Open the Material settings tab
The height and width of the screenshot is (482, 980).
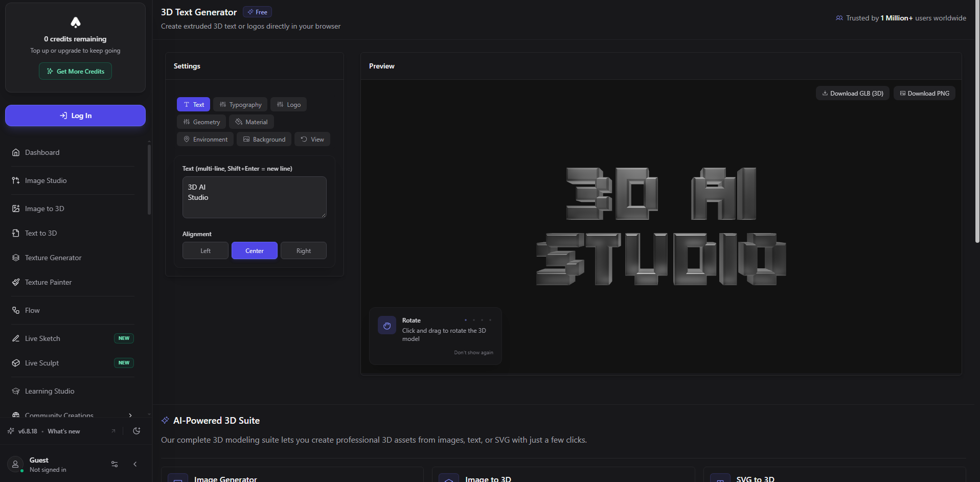(252, 122)
